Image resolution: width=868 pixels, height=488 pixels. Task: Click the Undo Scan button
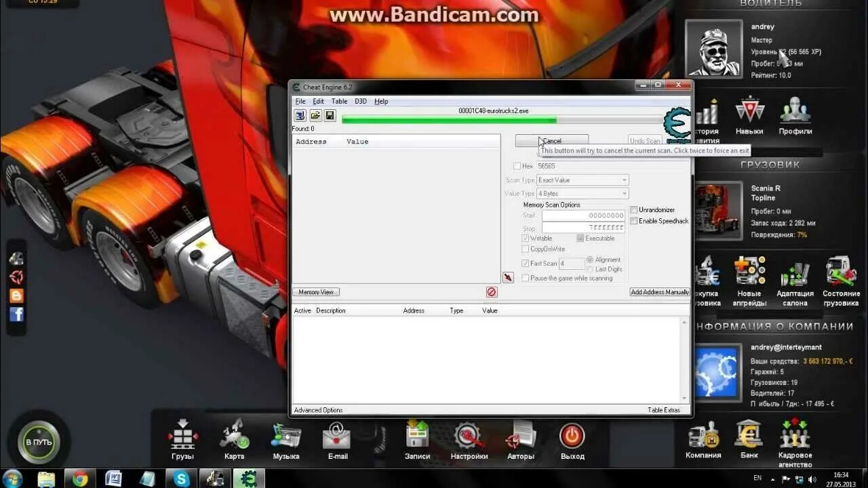pyautogui.click(x=645, y=140)
